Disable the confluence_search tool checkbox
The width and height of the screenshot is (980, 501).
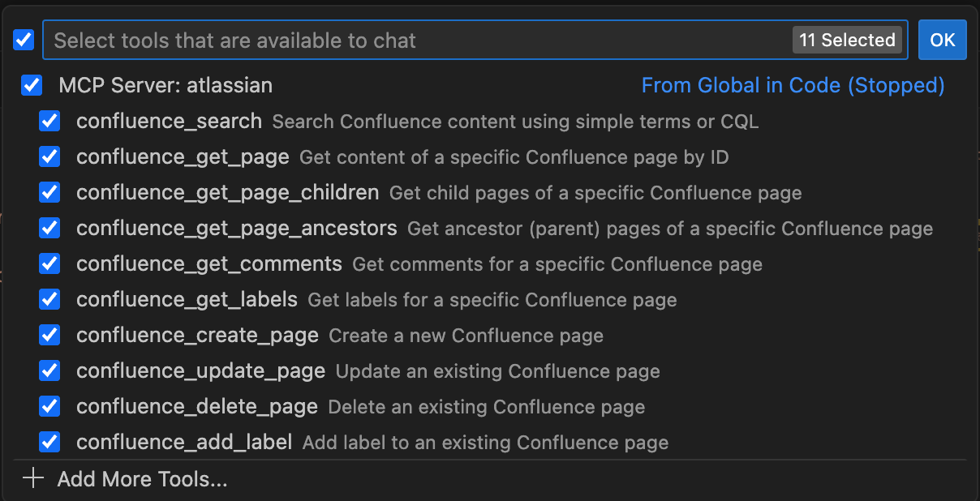point(49,121)
